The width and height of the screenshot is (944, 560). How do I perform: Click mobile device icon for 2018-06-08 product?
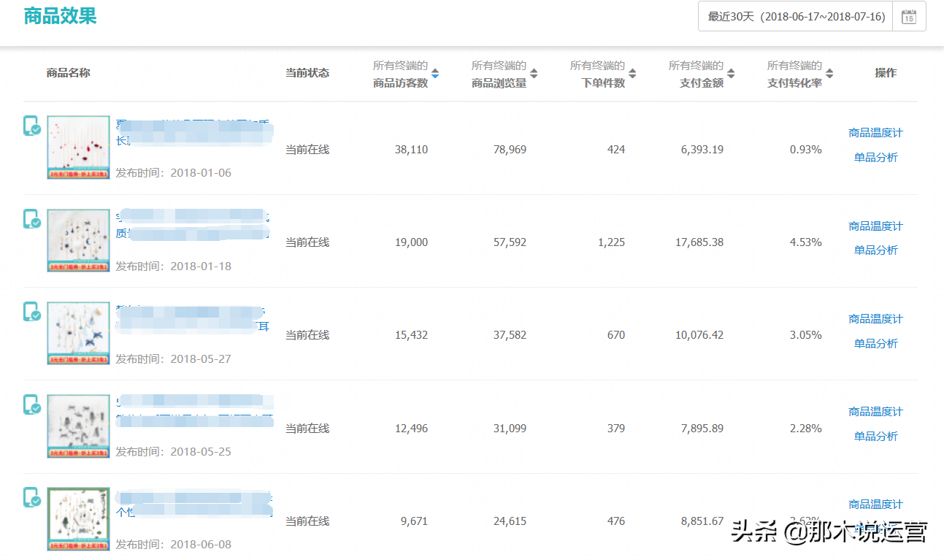coord(32,497)
